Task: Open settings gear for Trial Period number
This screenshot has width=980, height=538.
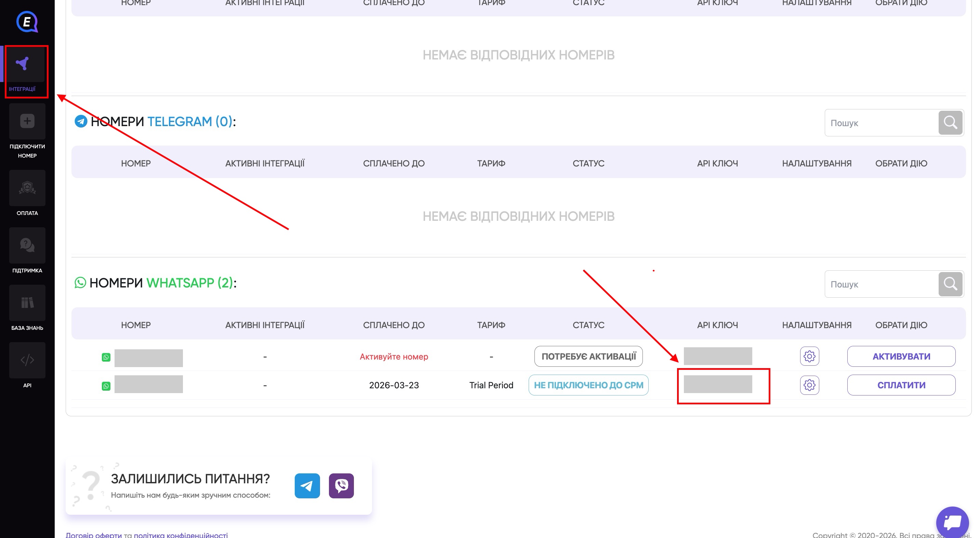Action: tap(809, 385)
